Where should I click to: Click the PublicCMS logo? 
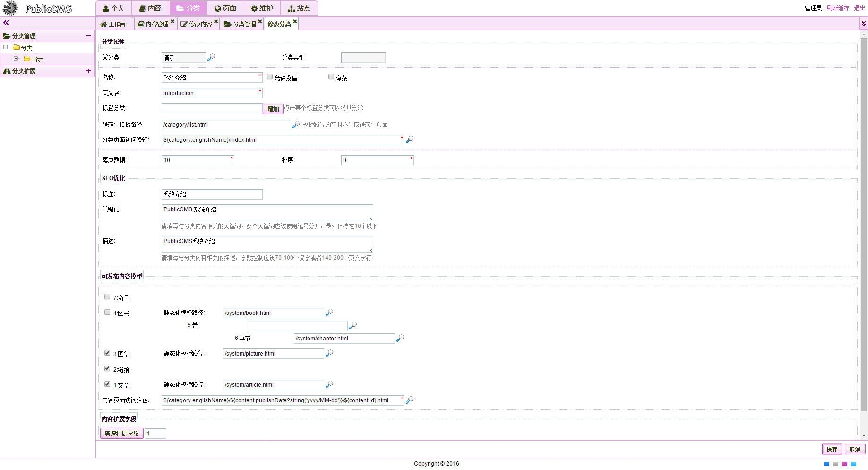click(38, 8)
